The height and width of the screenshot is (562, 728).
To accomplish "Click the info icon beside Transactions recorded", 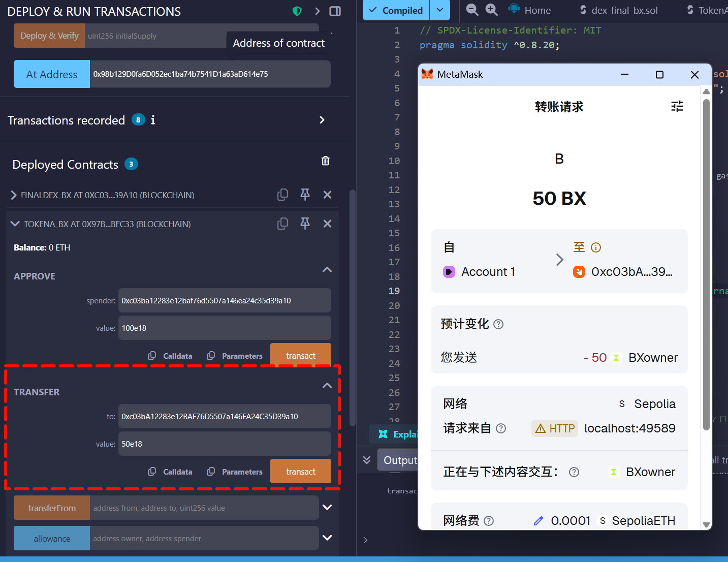I will click(153, 120).
